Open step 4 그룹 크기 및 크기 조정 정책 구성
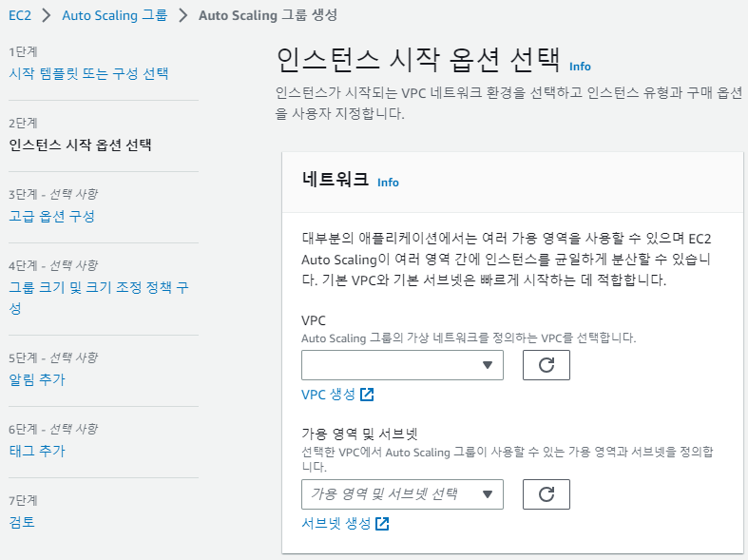This screenshot has width=748, height=560. (x=99, y=298)
